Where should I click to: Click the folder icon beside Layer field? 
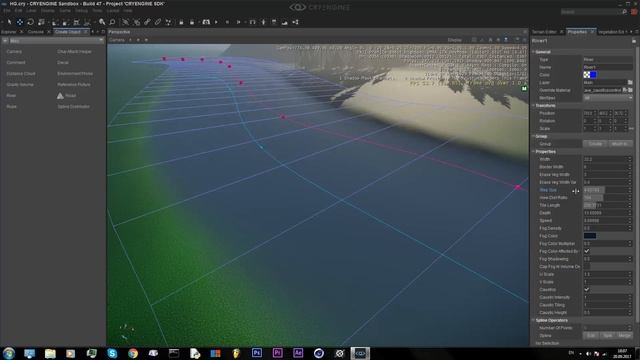pos(630,82)
